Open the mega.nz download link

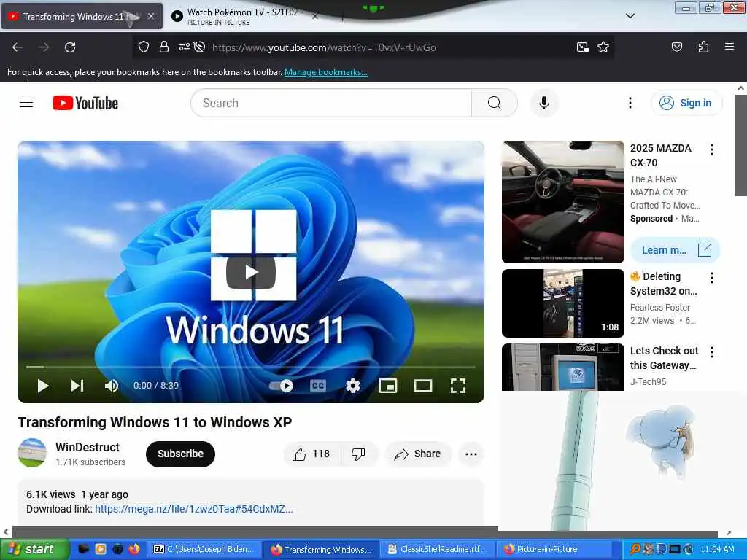coord(194,509)
